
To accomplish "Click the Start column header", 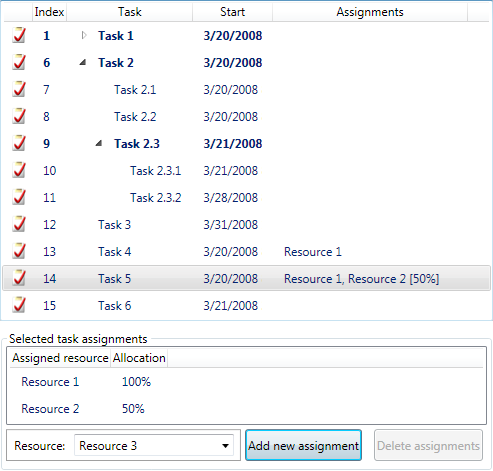I will (233, 12).
